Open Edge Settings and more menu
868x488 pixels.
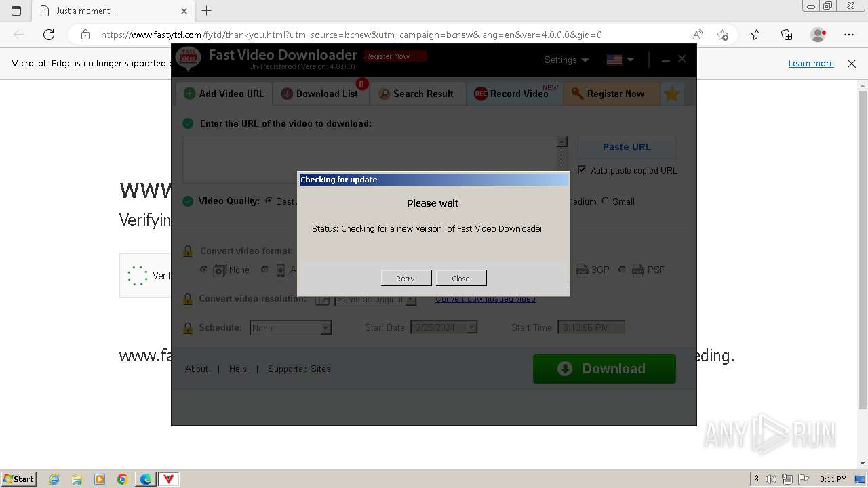click(849, 35)
